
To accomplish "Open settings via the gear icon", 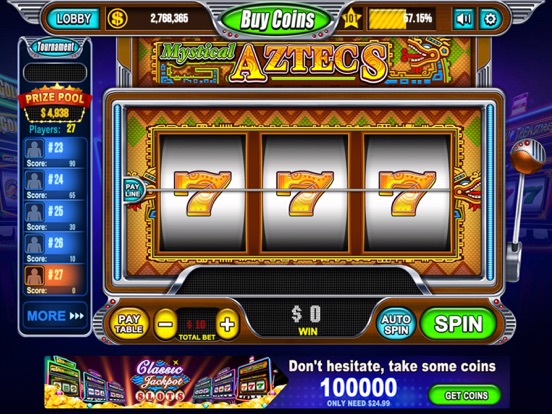I will (x=490, y=19).
